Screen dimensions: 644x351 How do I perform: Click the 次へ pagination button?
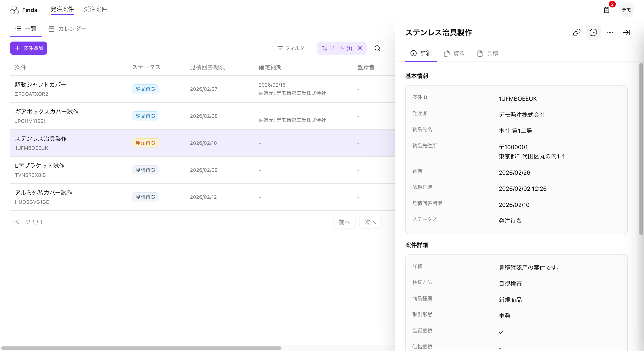click(x=370, y=222)
